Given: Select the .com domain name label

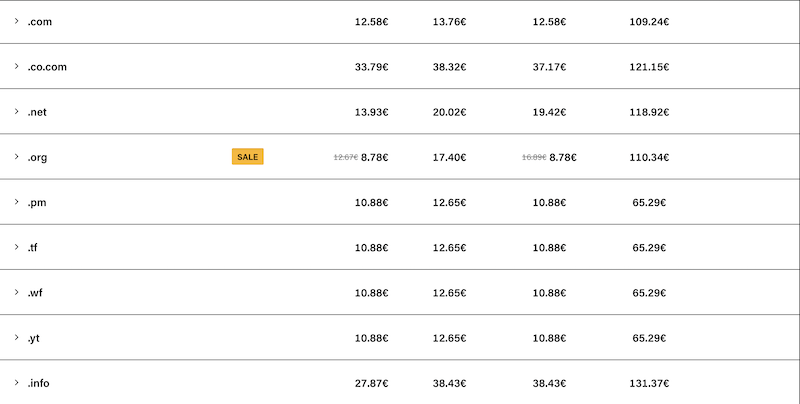Looking at the screenshot, I should pyautogui.click(x=40, y=22).
